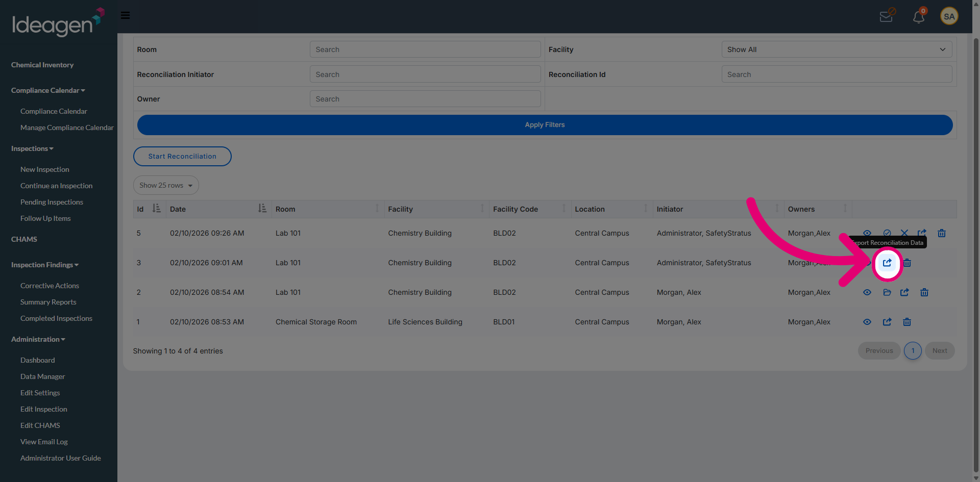Screen dimensions: 980x482
Task: Click the Apply Filters button
Action: pyautogui.click(x=545, y=125)
